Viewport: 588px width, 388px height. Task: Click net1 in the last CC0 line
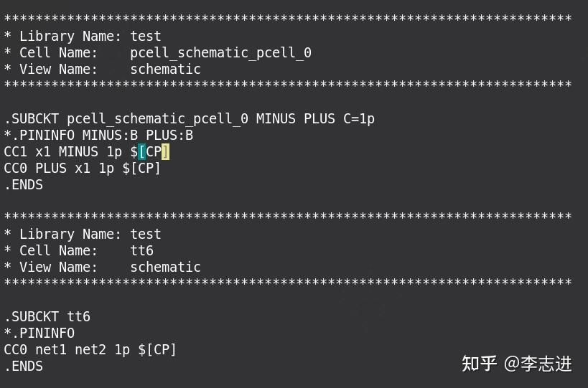click(x=51, y=349)
